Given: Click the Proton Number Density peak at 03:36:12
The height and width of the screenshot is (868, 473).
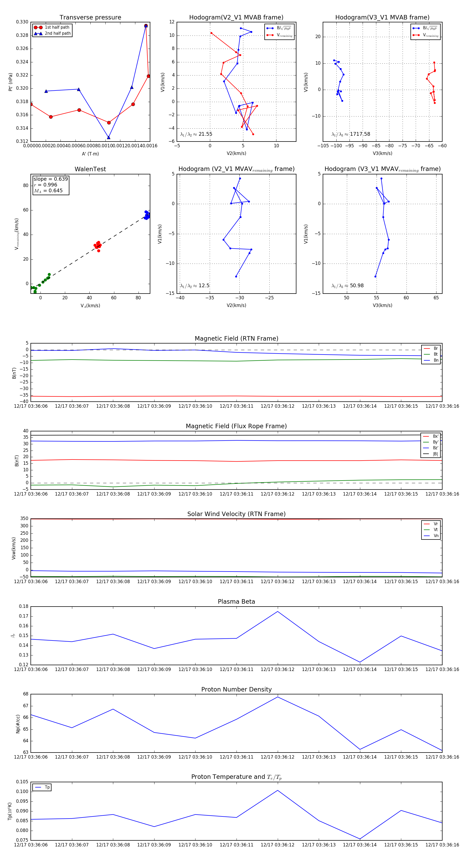Looking at the screenshot, I should tap(277, 697).
